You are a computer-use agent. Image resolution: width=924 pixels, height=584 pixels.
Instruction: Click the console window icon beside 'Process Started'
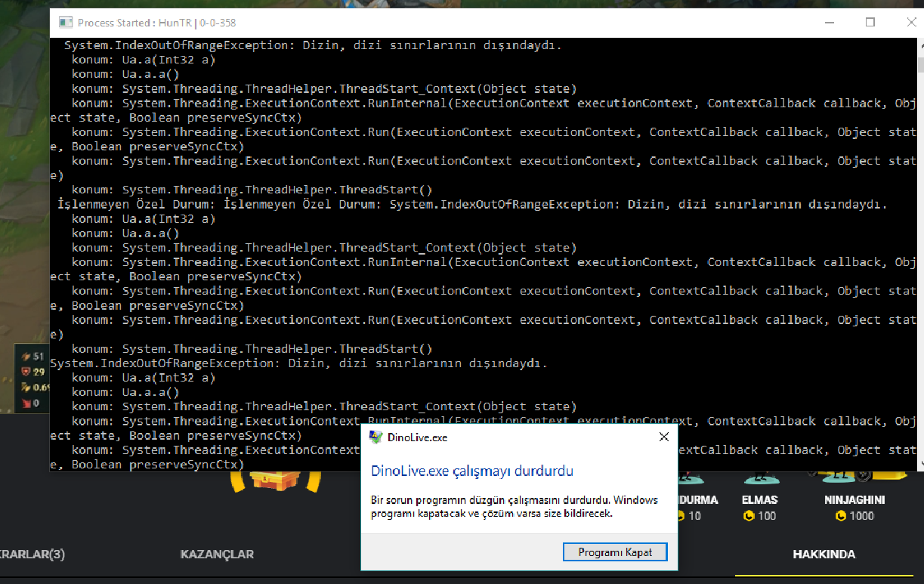pos(66,23)
